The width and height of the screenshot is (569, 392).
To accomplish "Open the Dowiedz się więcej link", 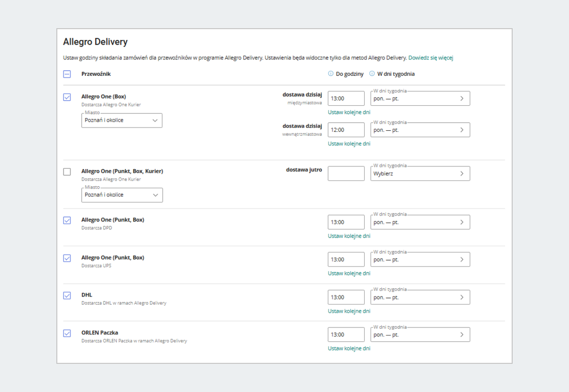I will point(431,58).
